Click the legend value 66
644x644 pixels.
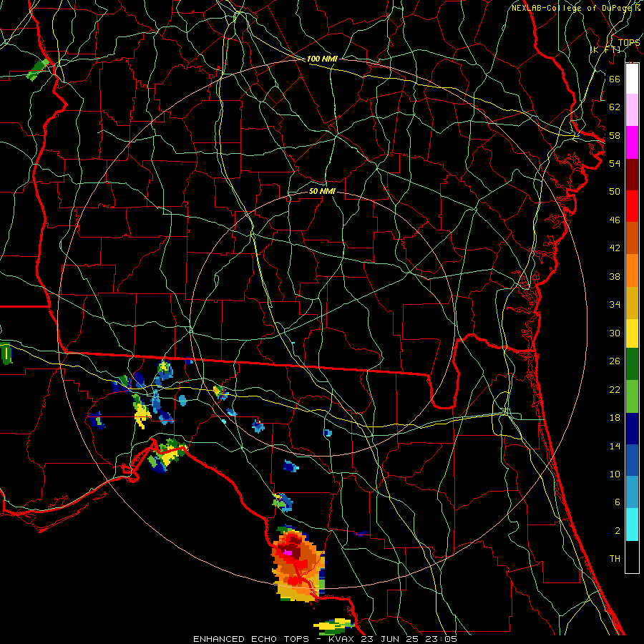pyautogui.click(x=615, y=79)
